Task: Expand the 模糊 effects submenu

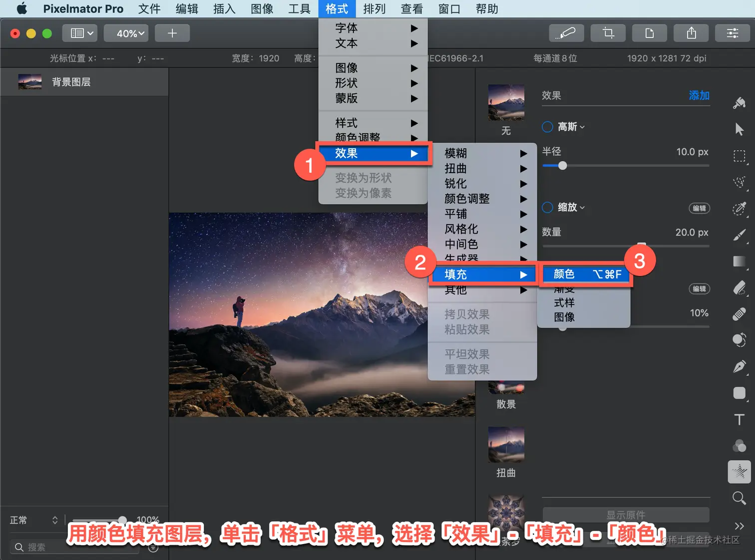Action: [482, 153]
